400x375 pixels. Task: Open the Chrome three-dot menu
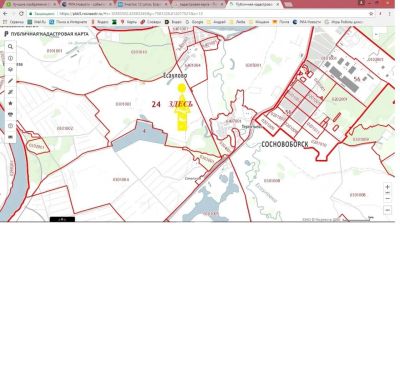(389, 14)
